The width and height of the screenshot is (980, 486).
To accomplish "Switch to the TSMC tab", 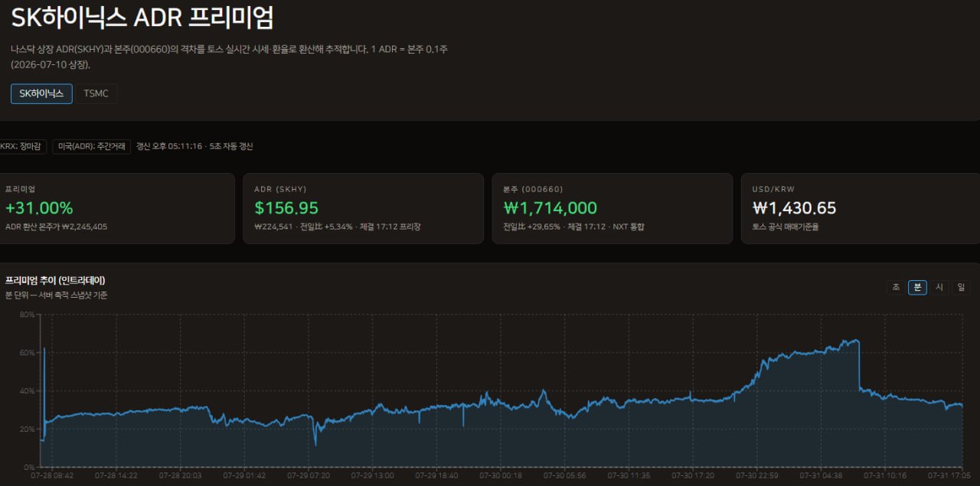I will [96, 93].
